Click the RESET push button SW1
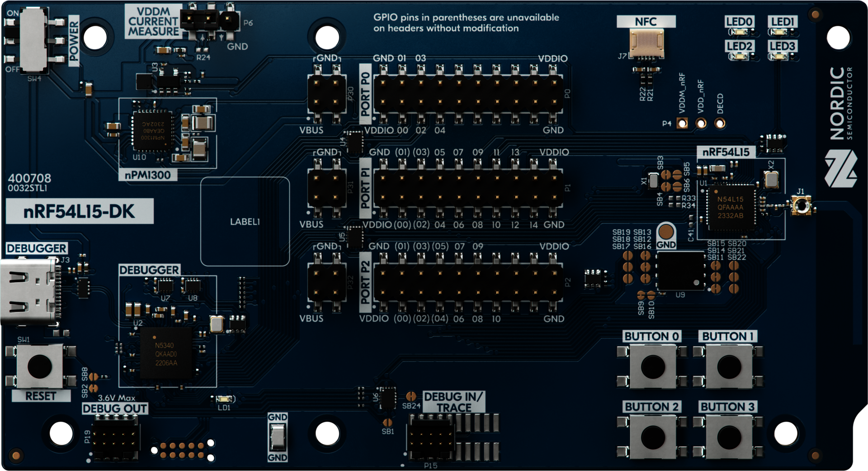The image size is (868, 471). pos(40,366)
